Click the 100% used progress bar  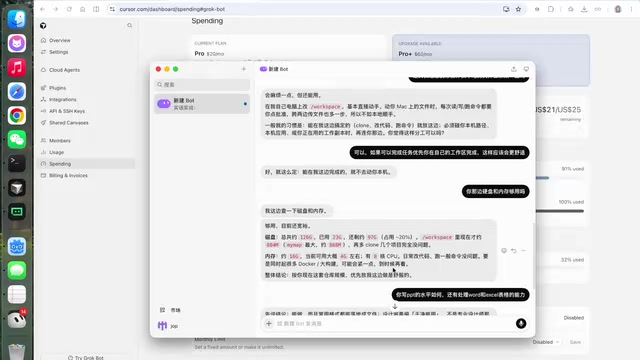[x=560, y=211]
